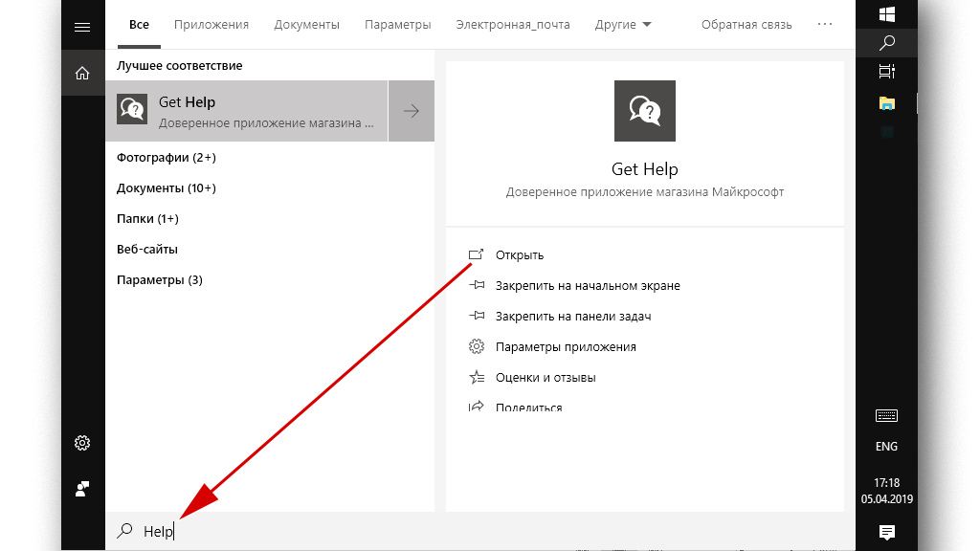The image size is (980, 551).
Task: Switch to the Электронная_почта tab
Action: [x=513, y=24]
